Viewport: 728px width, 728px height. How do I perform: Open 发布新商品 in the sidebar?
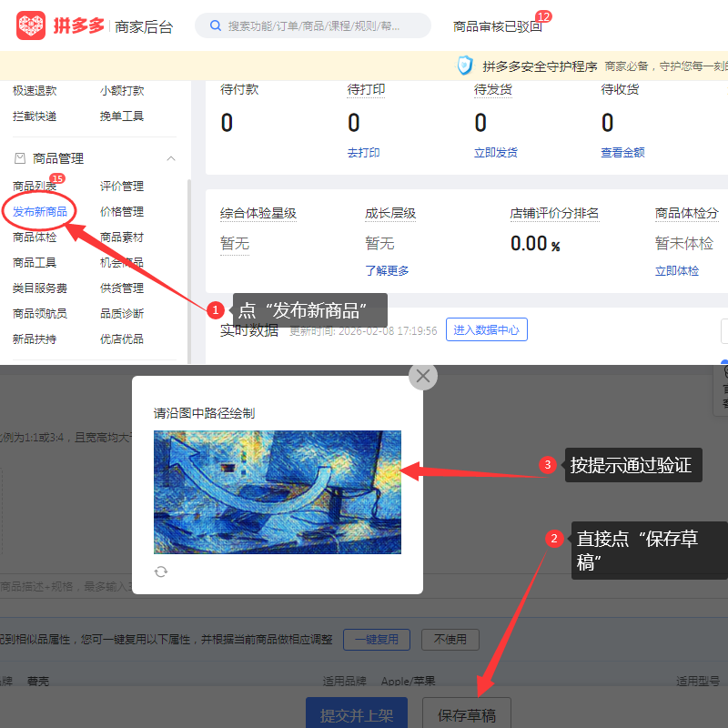click(39, 211)
